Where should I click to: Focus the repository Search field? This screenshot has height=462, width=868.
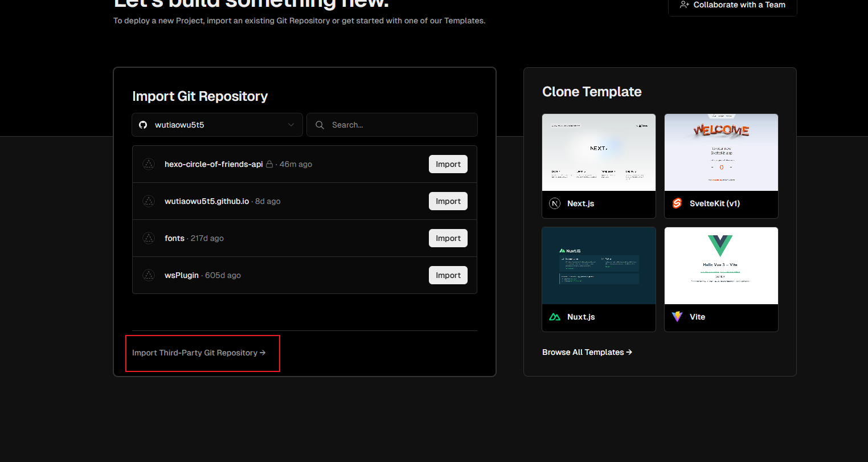pyautogui.click(x=392, y=125)
